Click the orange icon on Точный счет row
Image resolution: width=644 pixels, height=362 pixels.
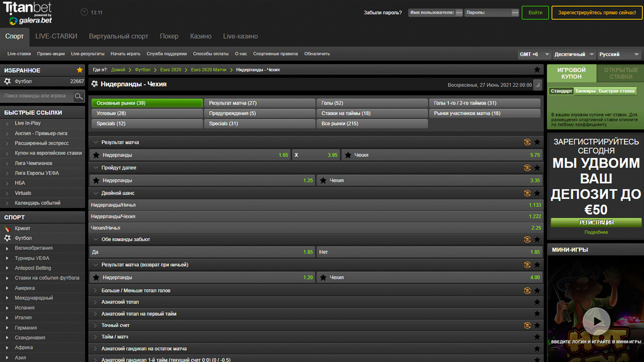[527, 325]
